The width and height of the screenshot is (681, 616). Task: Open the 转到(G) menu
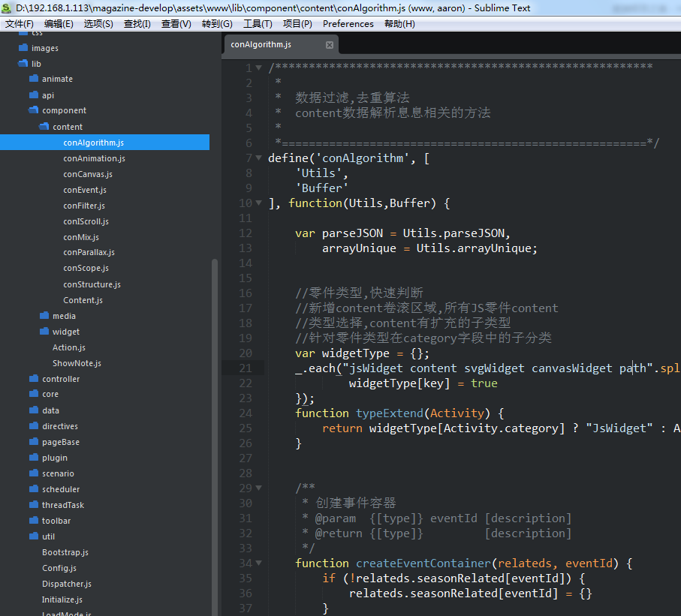point(217,24)
